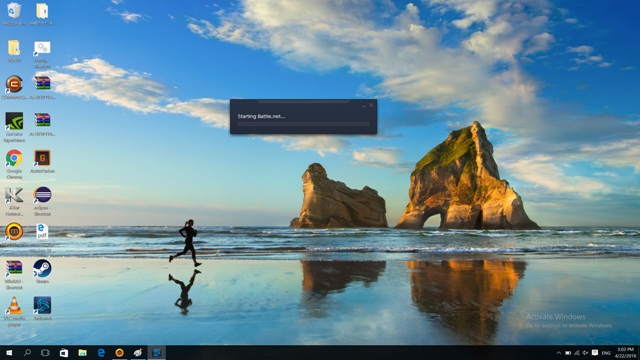The height and width of the screenshot is (360, 640).
Task: Check the battery tray icon
Action: click(x=568, y=353)
